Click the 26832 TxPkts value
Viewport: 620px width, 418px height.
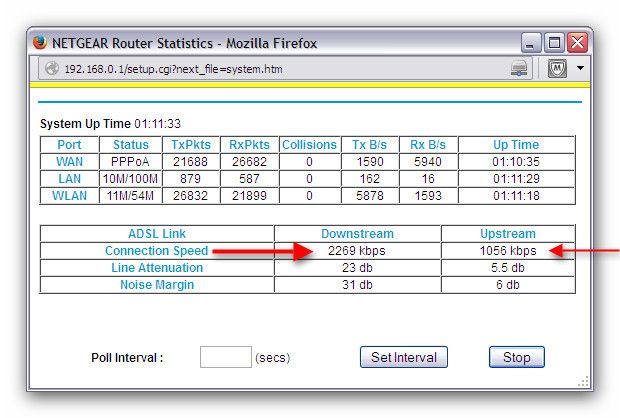pyautogui.click(x=190, y=196)
